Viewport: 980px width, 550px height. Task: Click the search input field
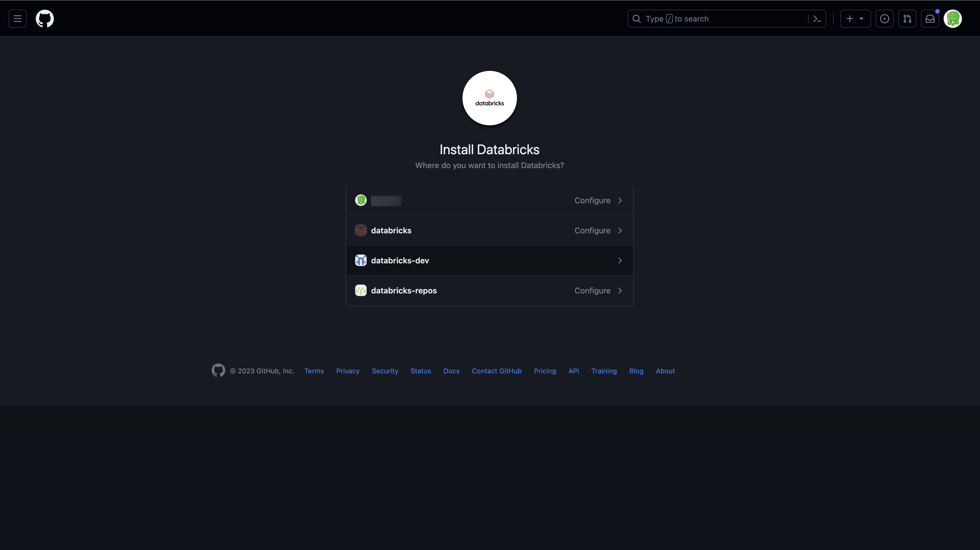726,18
